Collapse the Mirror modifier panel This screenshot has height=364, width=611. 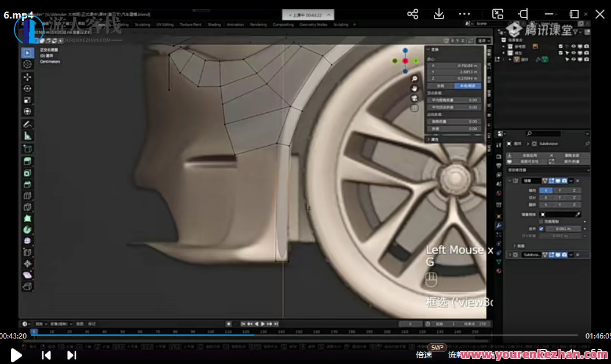pos(509,181)
